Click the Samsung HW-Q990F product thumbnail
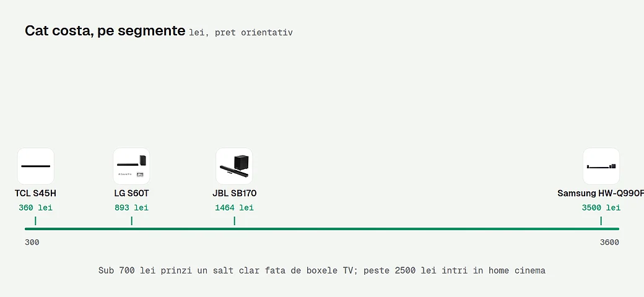The width and height of the screenshot is (644, 297). pyautogui.click(x=601, y=166)
